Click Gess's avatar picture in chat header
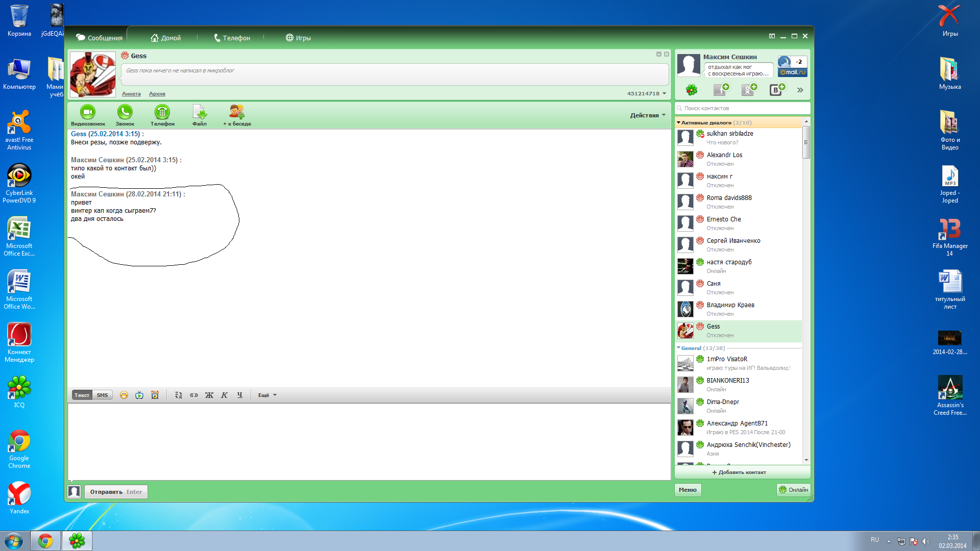Screen dimensions: 980x551 (92, 74)
